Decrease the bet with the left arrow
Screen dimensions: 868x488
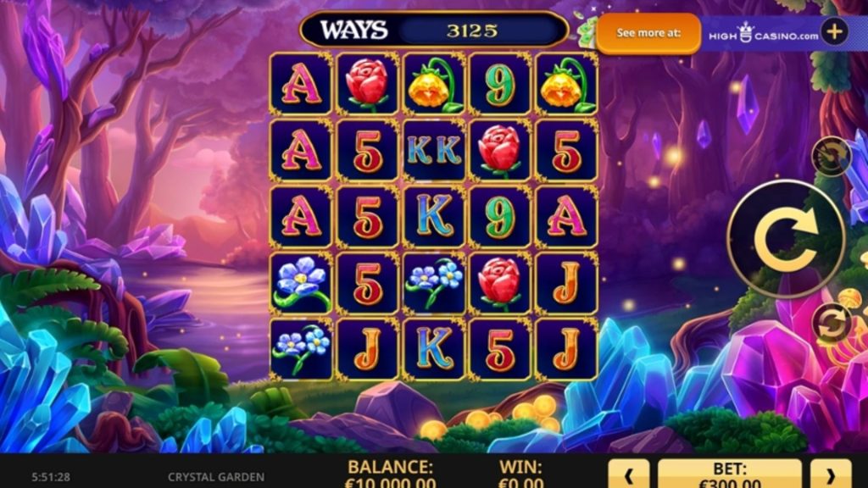pyautogui.click(x=629, y=474)
